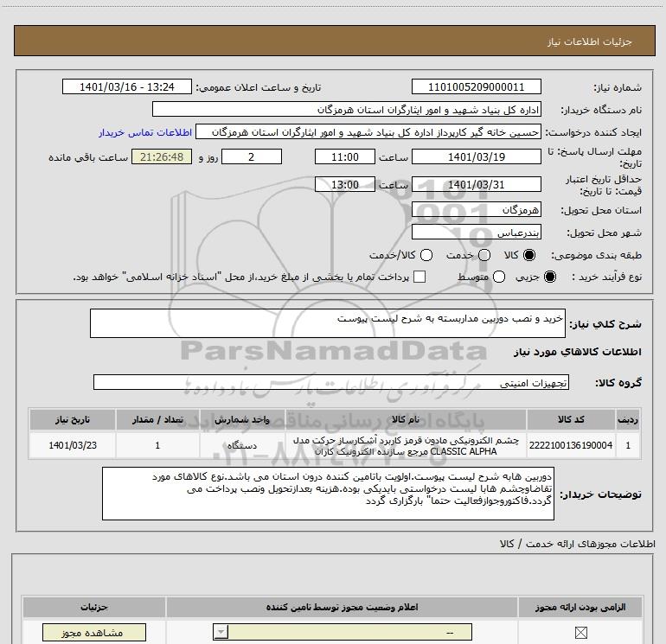This screenshot has width=666, height=644.
Task: Click the delivery city field بندرعباس
Action: [x=476, y=233]
